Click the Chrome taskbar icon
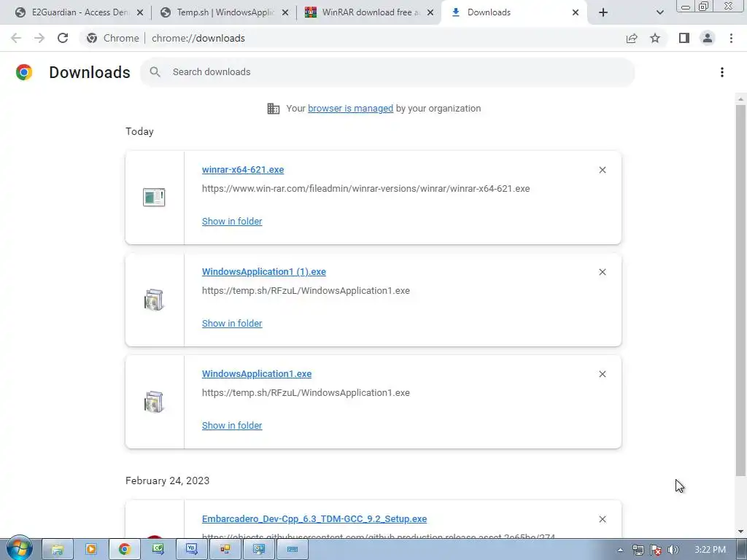 tap(124, 550)
